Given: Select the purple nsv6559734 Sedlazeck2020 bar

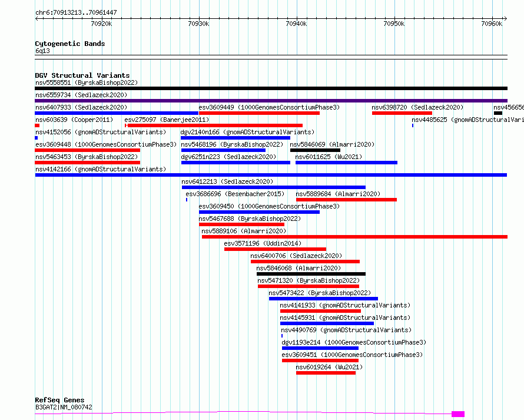Looking at the screenshot, I should [x=271, y=101].
